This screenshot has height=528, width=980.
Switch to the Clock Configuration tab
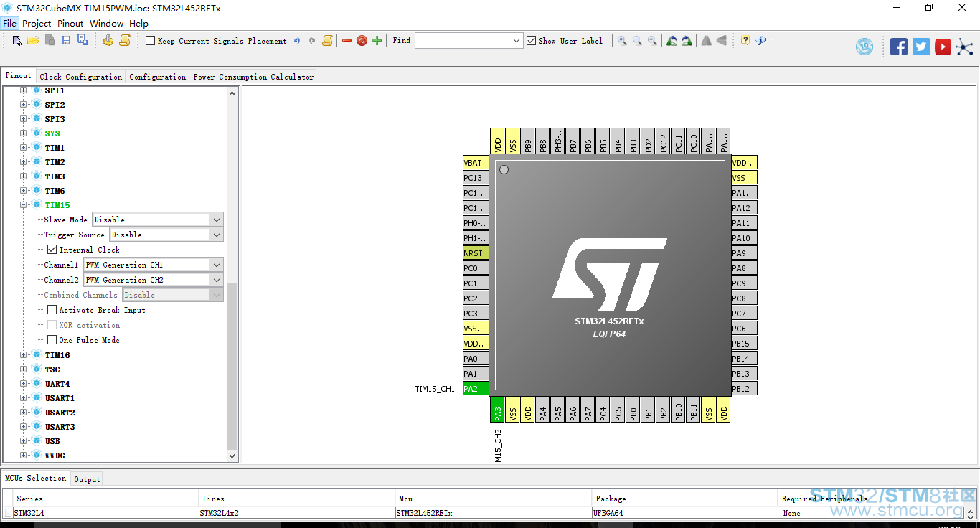coord(81,77)
